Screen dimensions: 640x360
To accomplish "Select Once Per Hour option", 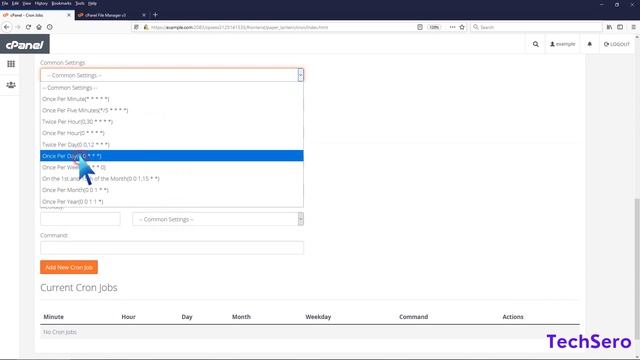I will [172, 133].
